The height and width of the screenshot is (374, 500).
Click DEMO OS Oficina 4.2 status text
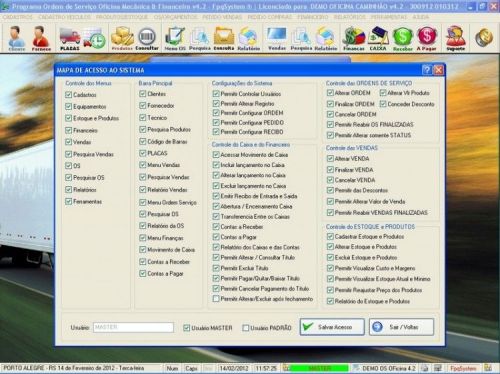click(389, 368)
